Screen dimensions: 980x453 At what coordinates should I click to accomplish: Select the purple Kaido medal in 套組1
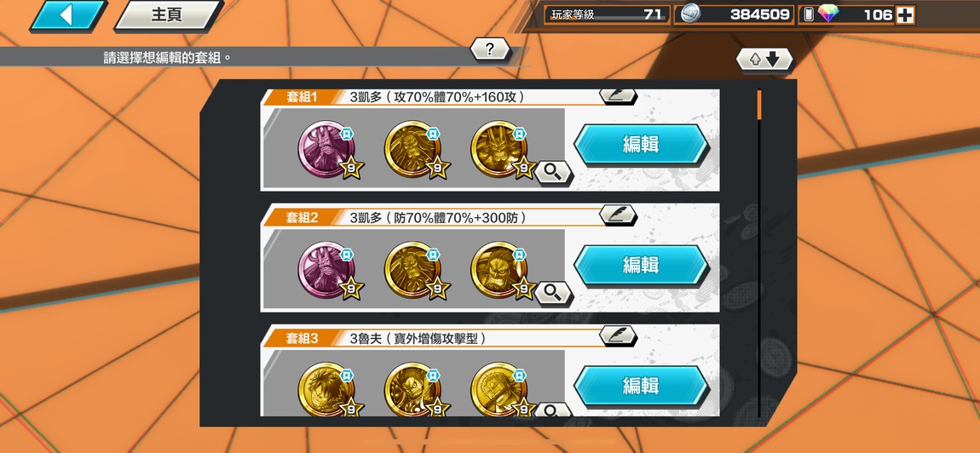(326, 150)
